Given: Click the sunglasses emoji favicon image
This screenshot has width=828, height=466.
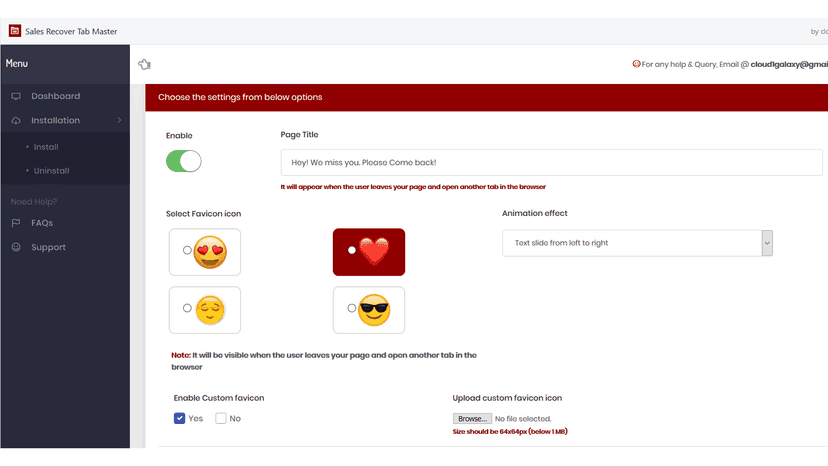Looking at the screenshot, I should click(374, 310).
